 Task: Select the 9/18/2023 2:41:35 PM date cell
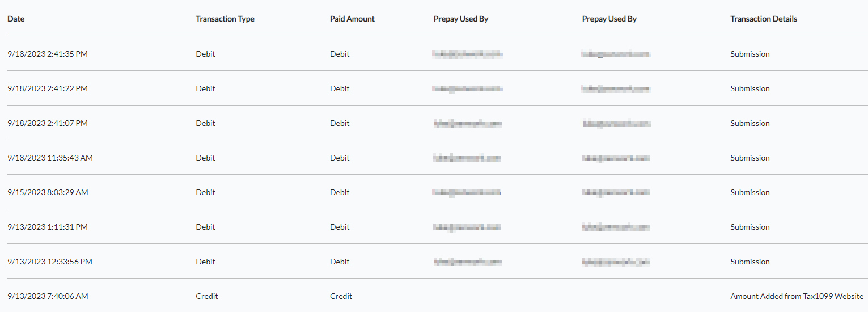click(x=48, y=54)
